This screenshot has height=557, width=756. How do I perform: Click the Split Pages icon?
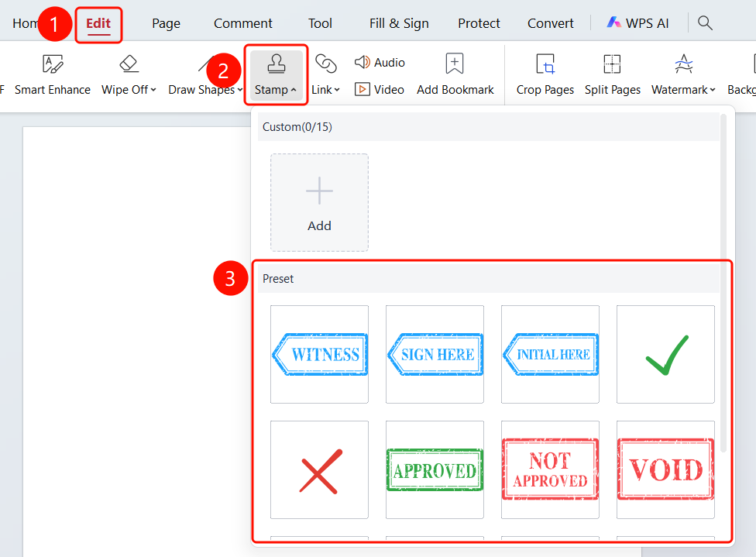(x=612, y=64)
